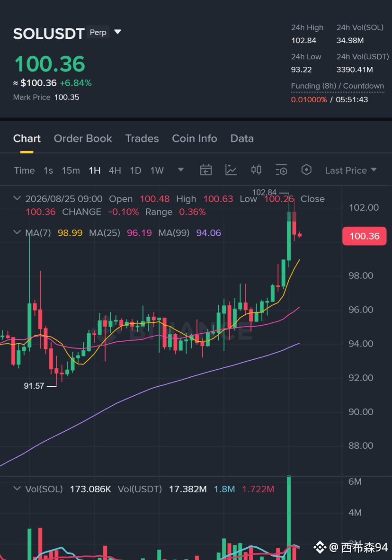The height and width of the screenshot is (560, 392).
Task: Open the chart display settings icon
Action: 281,170
